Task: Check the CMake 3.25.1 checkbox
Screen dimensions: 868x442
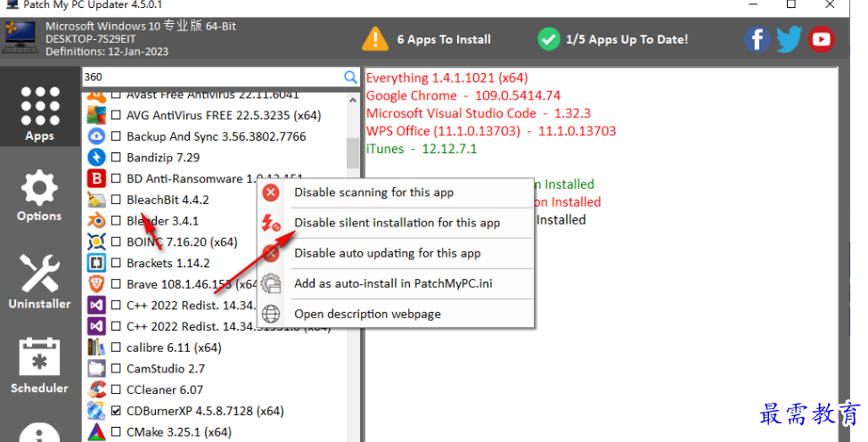Action: 116,431
